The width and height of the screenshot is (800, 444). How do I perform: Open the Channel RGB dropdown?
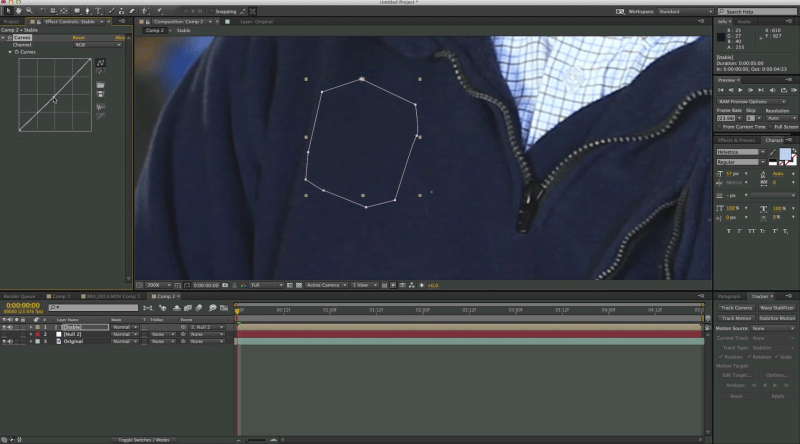[x=98, y=45]
